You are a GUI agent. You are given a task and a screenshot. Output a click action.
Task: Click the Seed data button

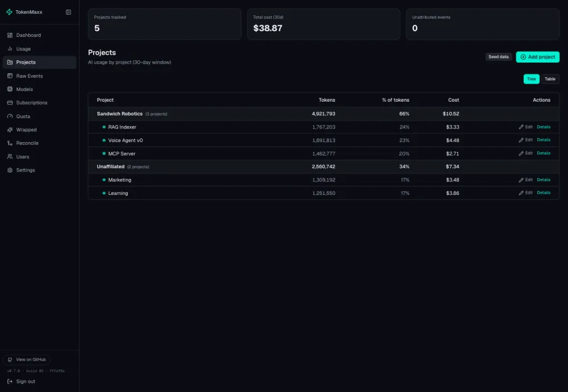[x=499, y=57]
